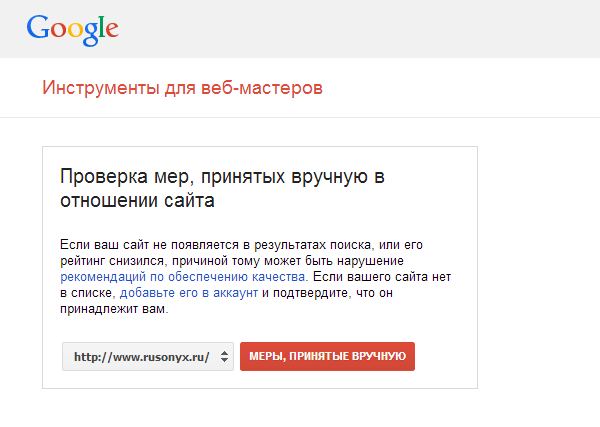
Task: Follow the 'добавьте его в аккаунт' link
Action: [x=189, y=293]
